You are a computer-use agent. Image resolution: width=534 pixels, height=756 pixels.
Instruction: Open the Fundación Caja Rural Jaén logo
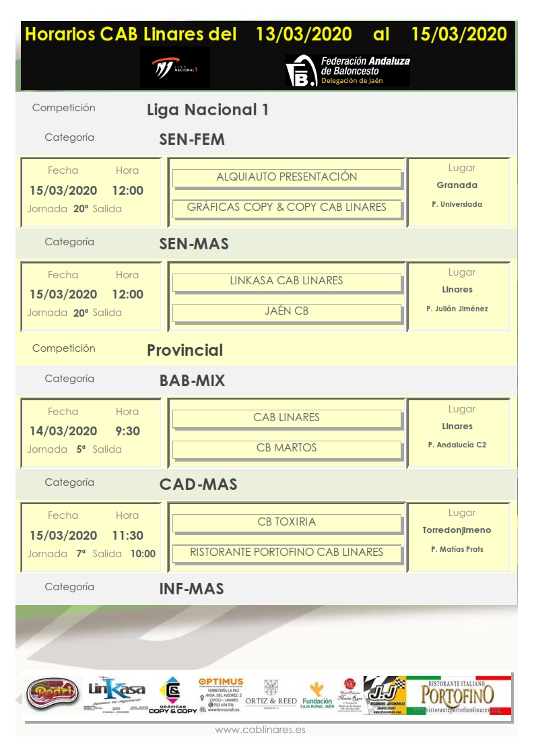317,694
